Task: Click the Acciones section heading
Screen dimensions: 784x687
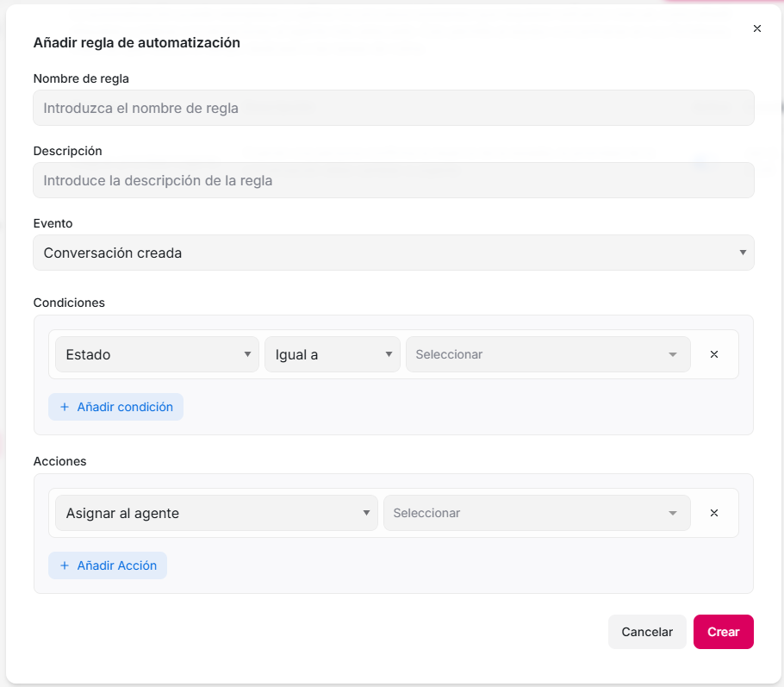Action: 59,461
